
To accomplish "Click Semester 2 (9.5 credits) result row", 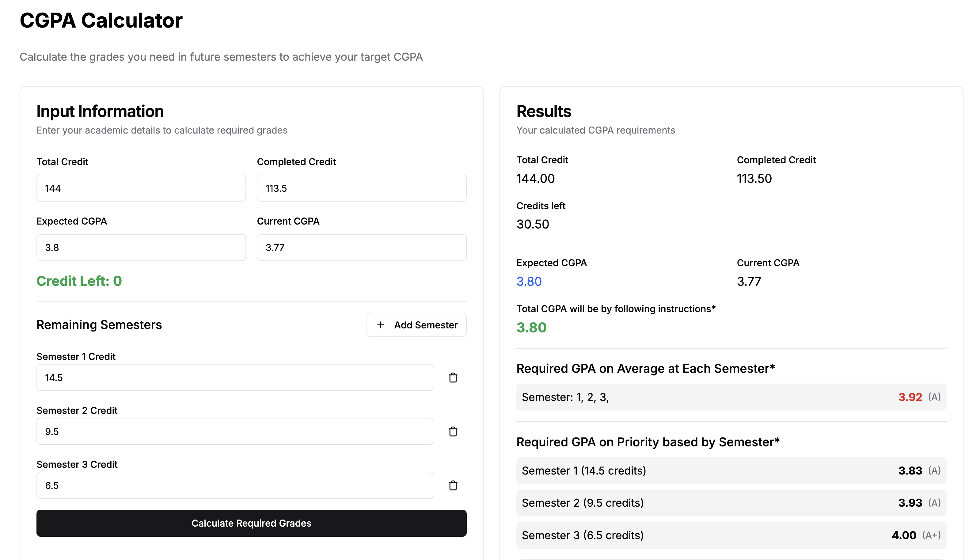I will point(731,503).
